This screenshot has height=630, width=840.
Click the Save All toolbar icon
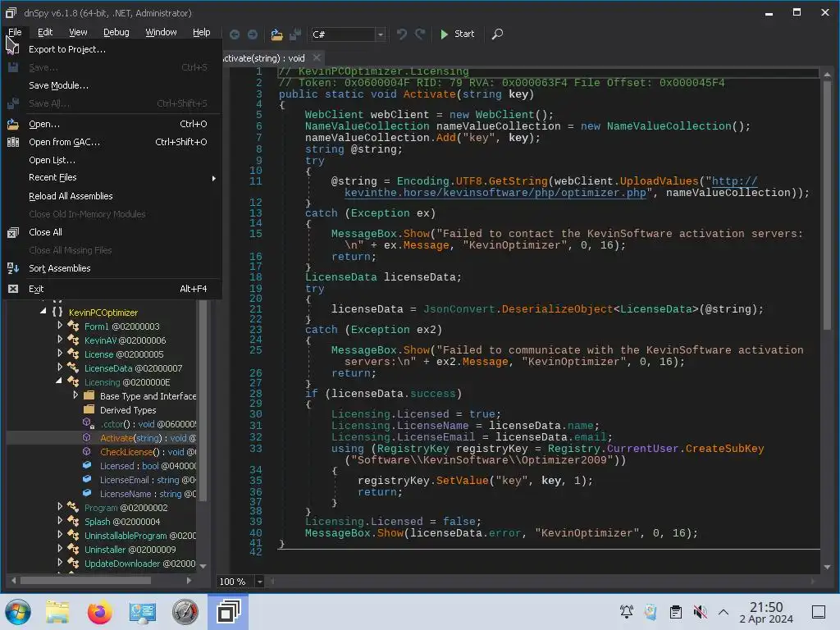295,34
